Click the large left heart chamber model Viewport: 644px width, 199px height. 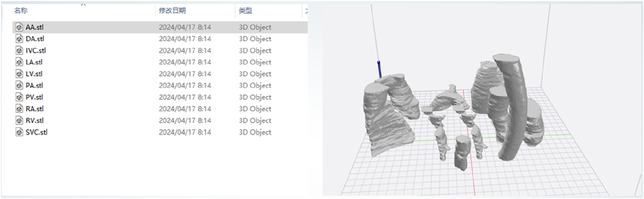tap(385, 116)
